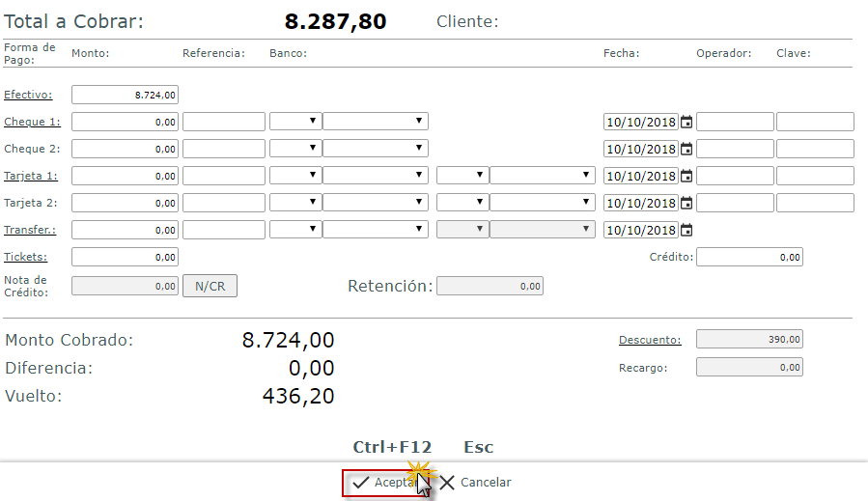The width and height of the screenshot is (868, 501).
Task: Expand Cheque 2 small bank code dropdown
Action: tap(295, 149)
